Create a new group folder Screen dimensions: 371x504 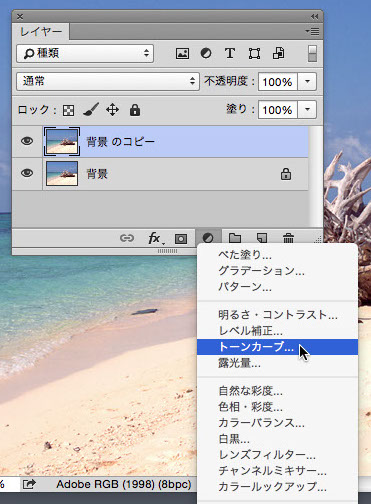[235, 238]
